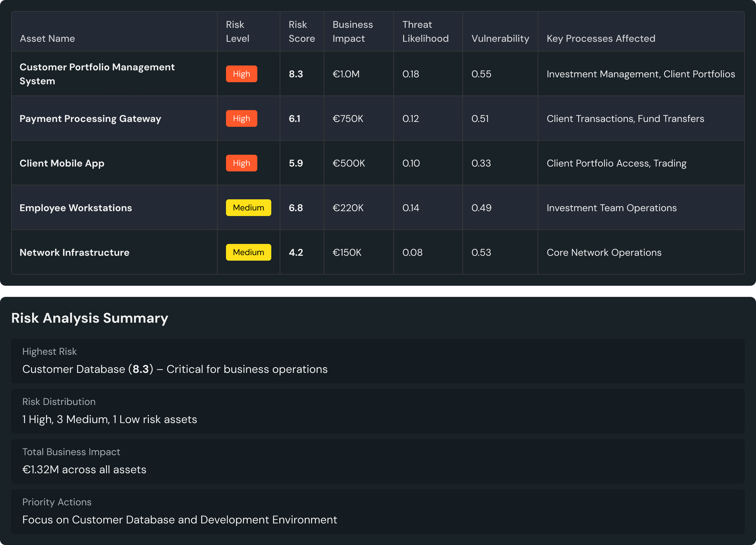
Task: Click the Highest Risk summary card
Action: pos(378,361)
